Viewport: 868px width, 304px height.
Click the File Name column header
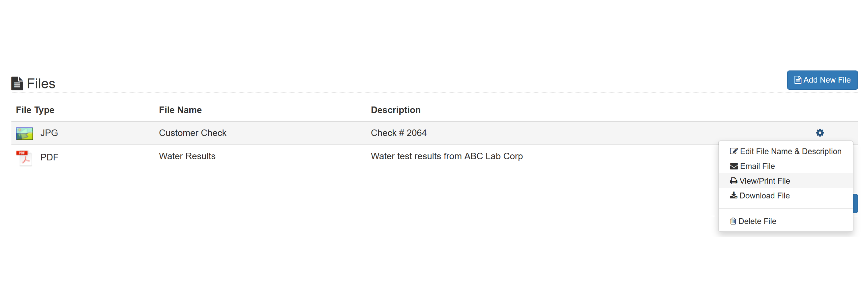point(180,110)
